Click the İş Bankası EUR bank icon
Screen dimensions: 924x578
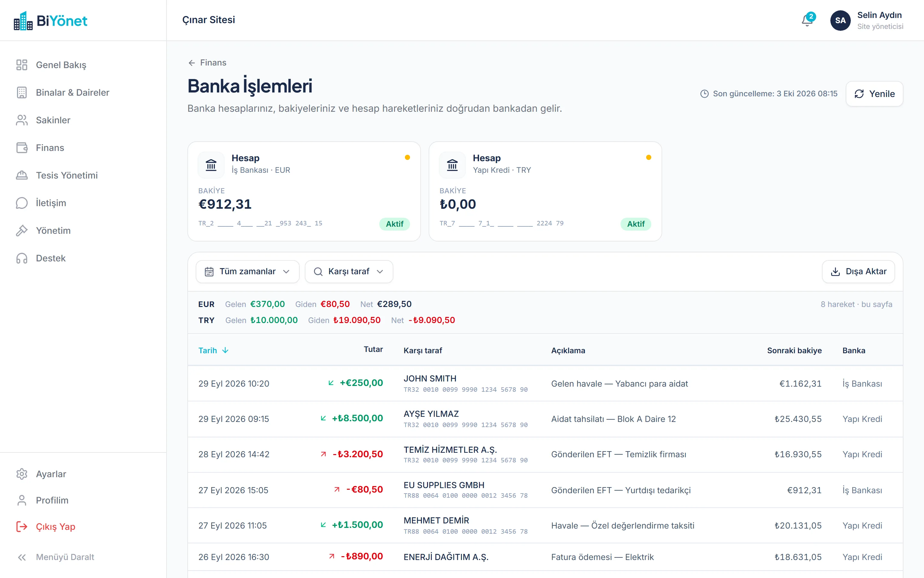pyautogui.click(x=211, y=165)
